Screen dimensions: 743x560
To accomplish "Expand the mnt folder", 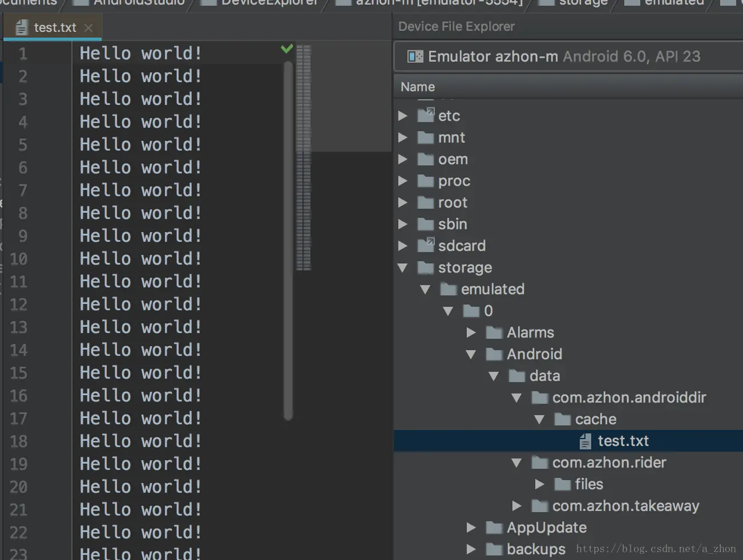I will coord(403,137).
